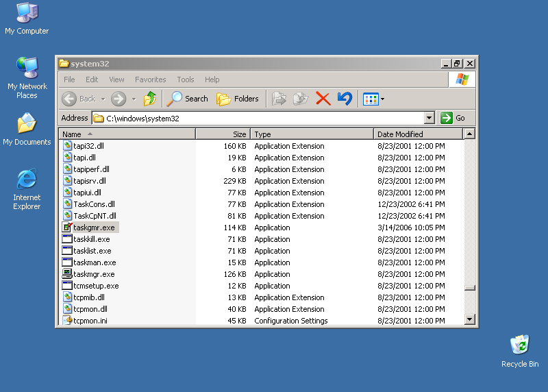Select the tapi.dll file icon
This screenshot has width=548, height=392.
coord(67,158)
